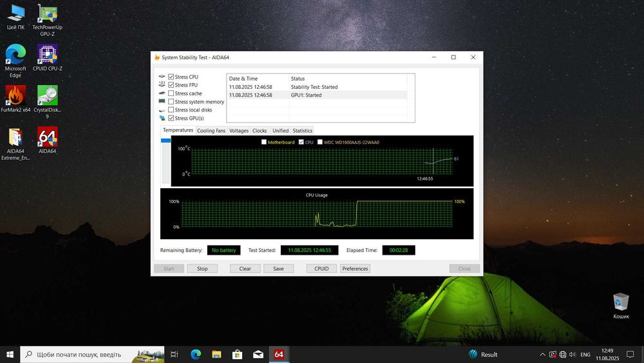
Task: Enable Stress local disks checkbox
Action: click(171, 110)
